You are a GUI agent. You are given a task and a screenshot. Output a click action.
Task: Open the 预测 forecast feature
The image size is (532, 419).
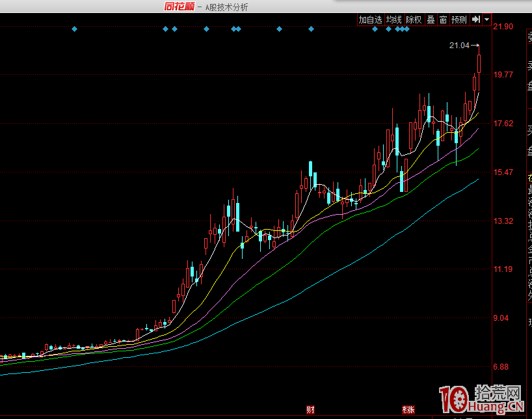pyautogui.click(x=459, y=20)
